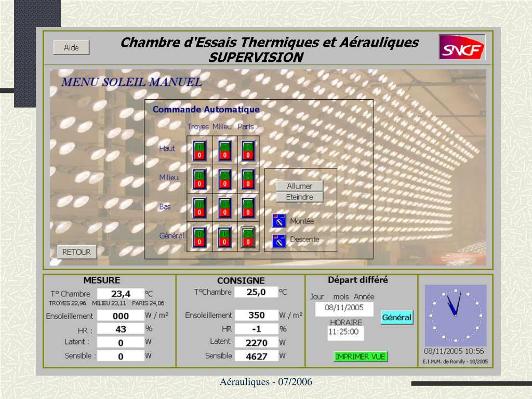Click the cyan Général button
This screenshot has width=532, height=399.
pyautogui.click(x=397, y=317)
